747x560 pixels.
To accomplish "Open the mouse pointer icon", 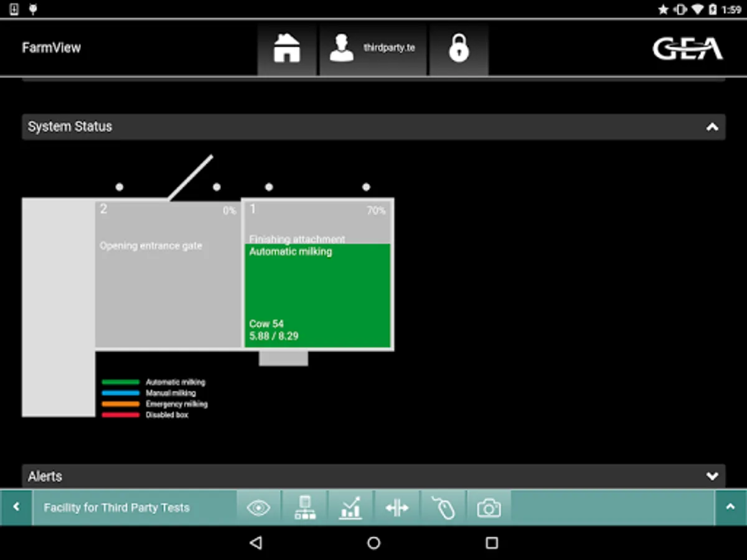I will pyautogui.click(x=443, y=508).
